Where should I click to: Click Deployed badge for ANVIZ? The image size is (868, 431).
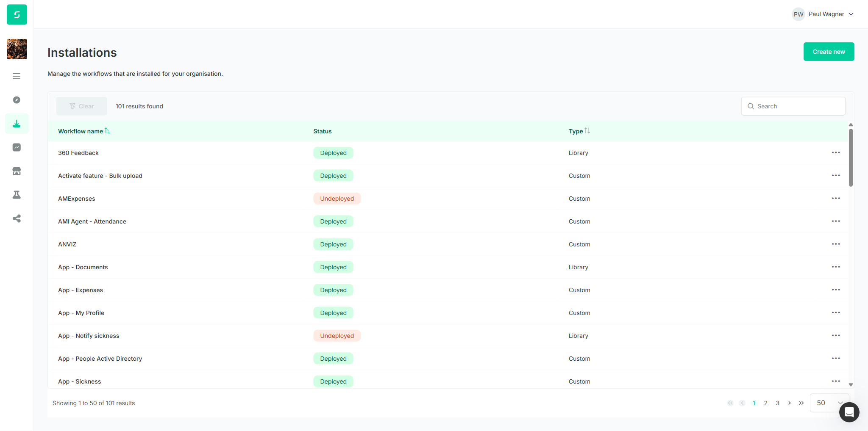334,244
